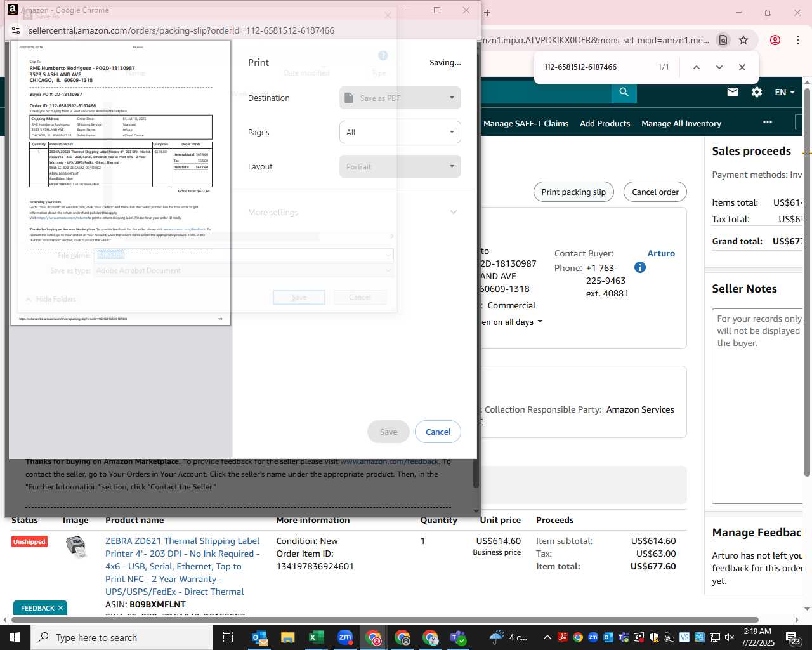Open Add Products menu item
The image size is (812, 650).
click(x=605, y=123)
